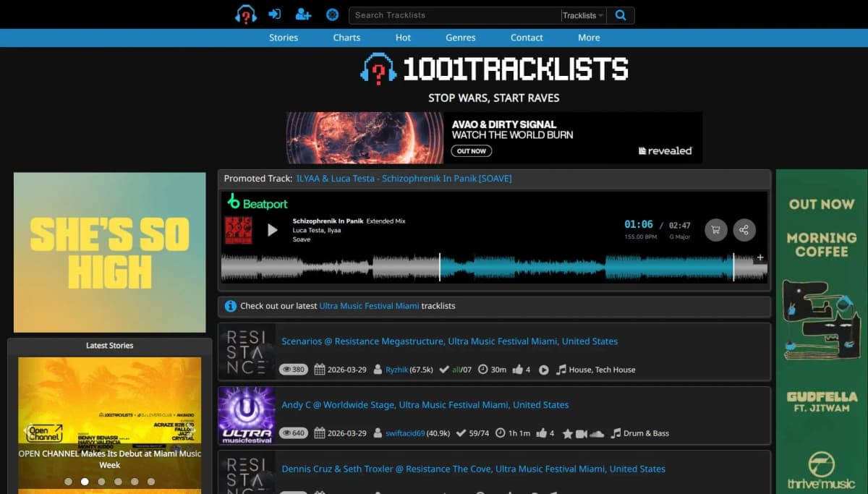Screen dimensions: 868x494
Task: Open the Andy C @ Worldwide Stage tracklist
Action: point(425,405)
